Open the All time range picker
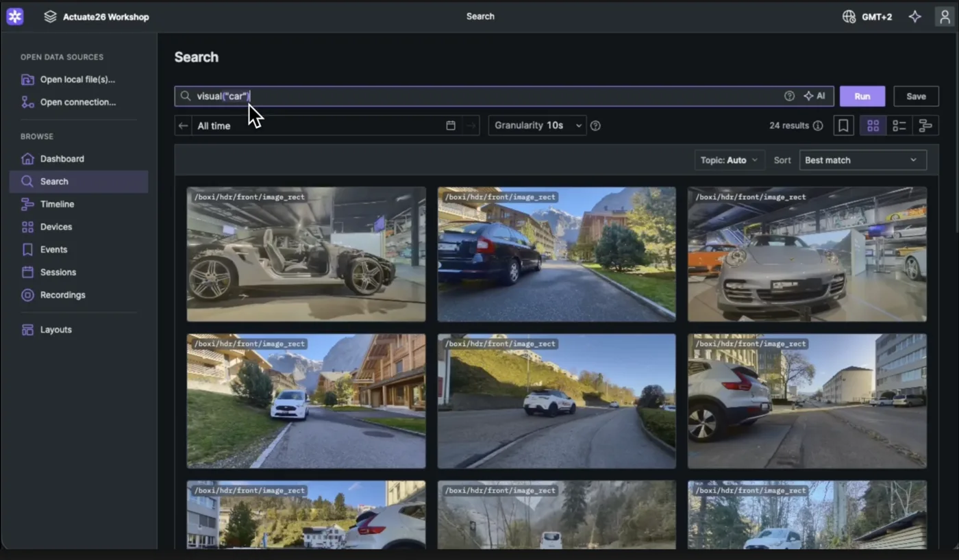The image size is (959, 560). [x=319, y=126]
